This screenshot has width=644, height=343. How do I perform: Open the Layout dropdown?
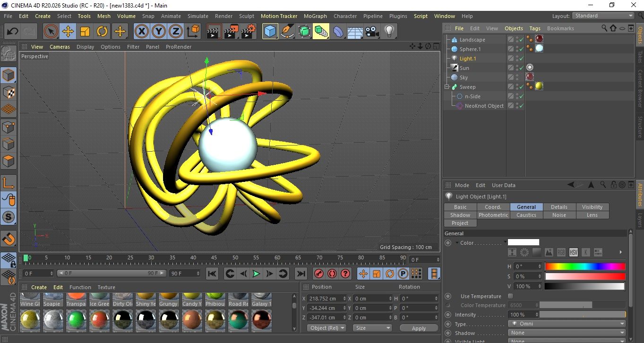tap(603, 16)
